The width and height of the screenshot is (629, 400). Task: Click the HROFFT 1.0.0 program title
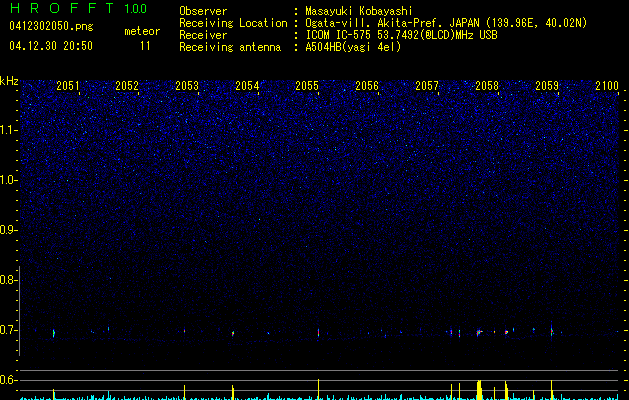point(78,8)
